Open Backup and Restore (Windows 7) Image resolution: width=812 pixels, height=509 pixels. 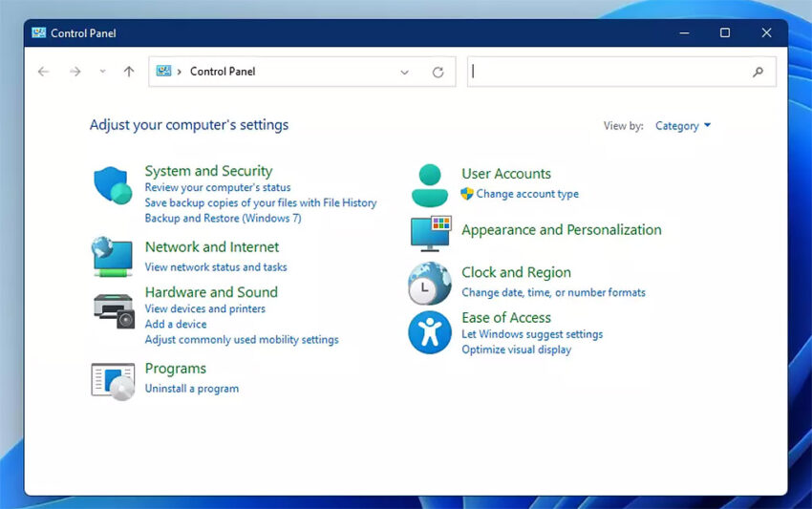point(224,219)
